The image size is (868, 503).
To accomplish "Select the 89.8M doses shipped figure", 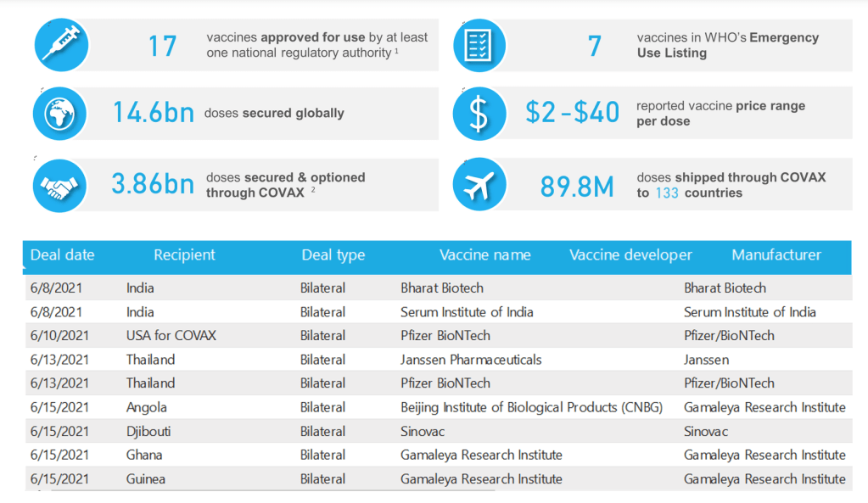I will [577, 187].
